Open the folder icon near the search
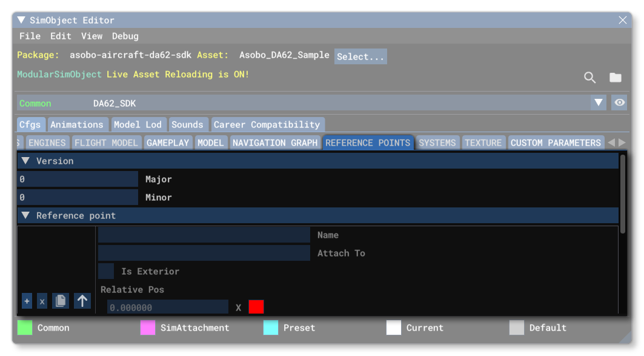Viewport: 644px width, 356px height. pyautogui.click(x=615, y=78)
